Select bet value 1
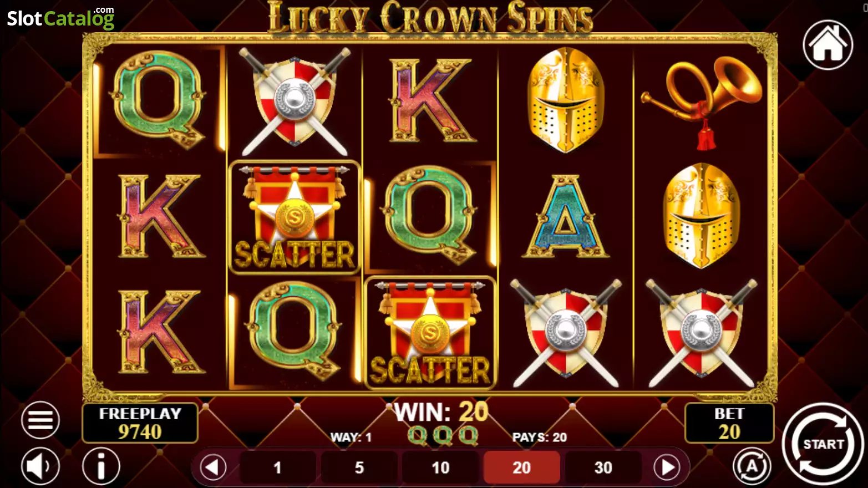 click(278, 467)
